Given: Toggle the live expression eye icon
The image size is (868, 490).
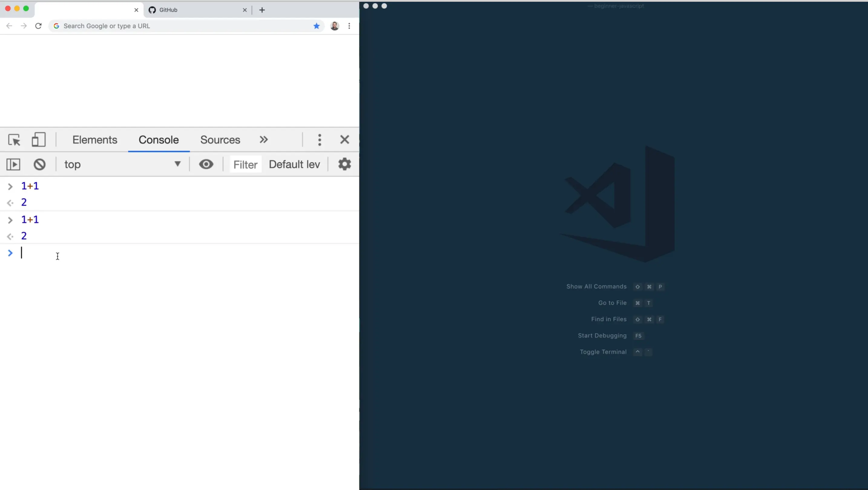Looking at the screenshot, I should (x=206, y=164).
